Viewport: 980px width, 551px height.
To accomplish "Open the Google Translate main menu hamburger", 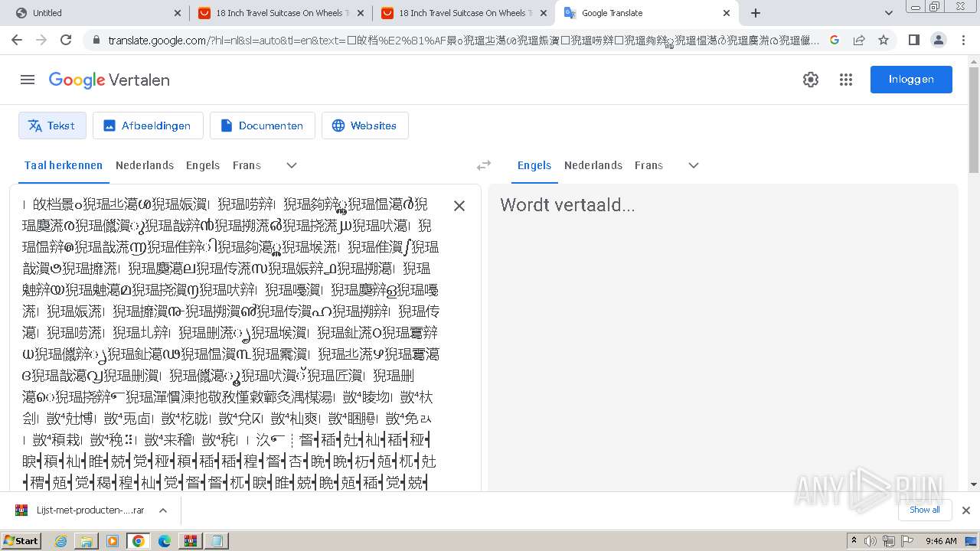I will point(28,80).
